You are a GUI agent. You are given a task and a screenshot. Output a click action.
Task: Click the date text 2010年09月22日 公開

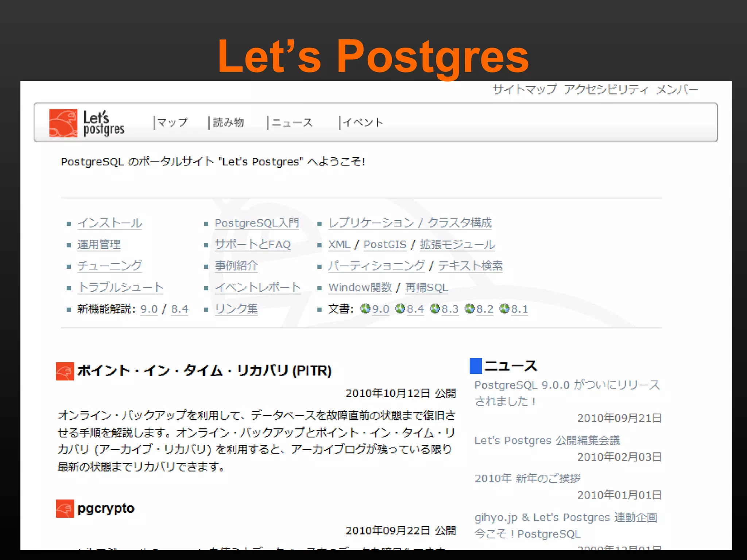pos(400,531)
